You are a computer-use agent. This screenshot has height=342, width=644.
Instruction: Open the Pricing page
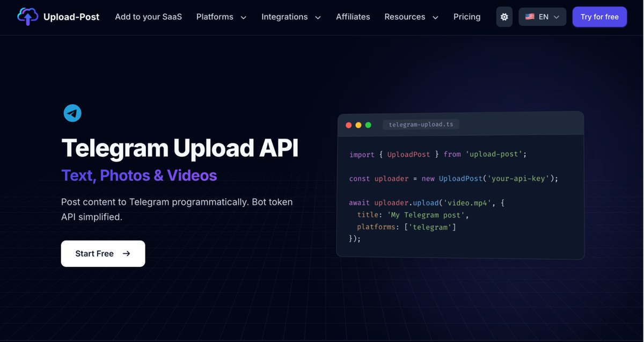[x=467, y=17]
